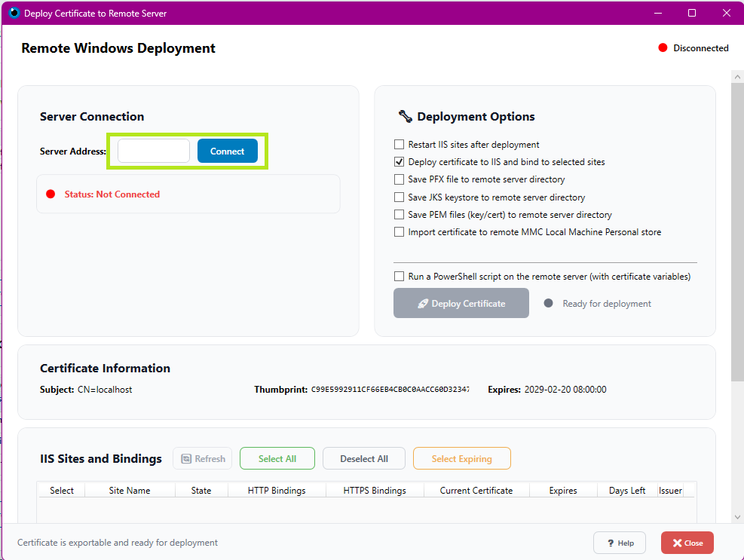Minimize the Deploy Certificate window
Screen dimensions: 744x560
657,13
